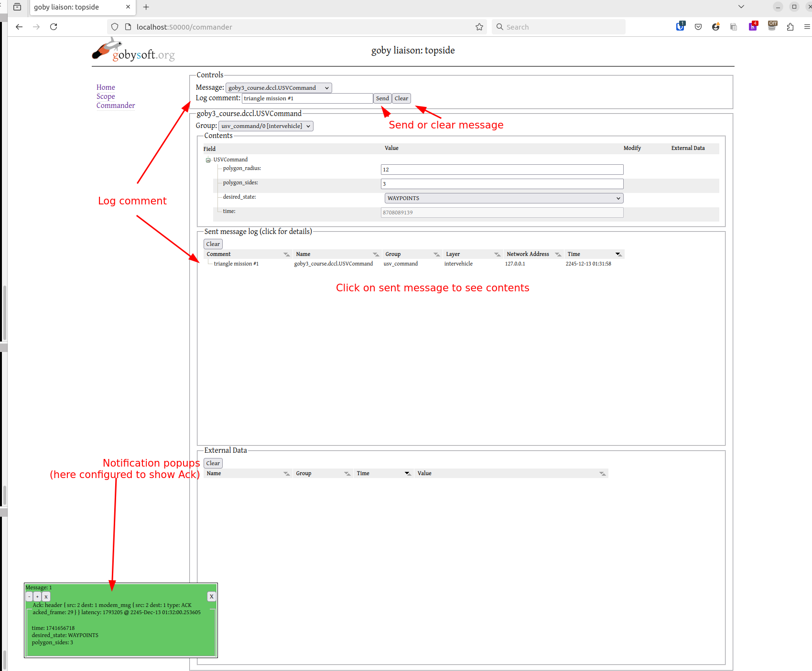Open the browser extensions puzzle icon
The width and height of the screenshot is (812, 671).
click(790, 27)
